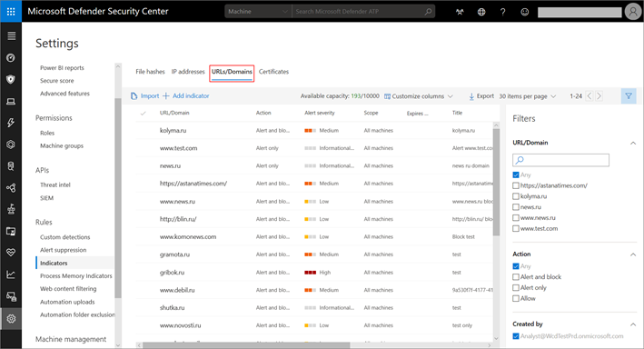The width and height of the screenshot is (644, 349).
Task: Tick the Allow action checkbox
Action: (x=516, y=298)
